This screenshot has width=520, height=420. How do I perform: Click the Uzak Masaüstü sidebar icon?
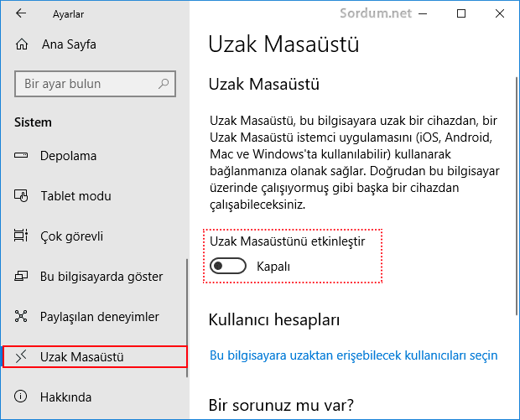point(21,356)
